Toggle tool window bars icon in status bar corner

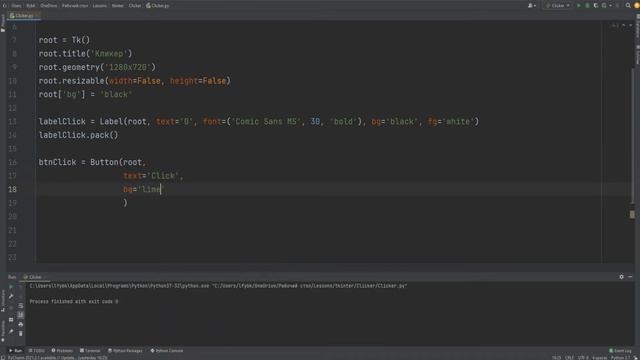[x=3, y=358]
